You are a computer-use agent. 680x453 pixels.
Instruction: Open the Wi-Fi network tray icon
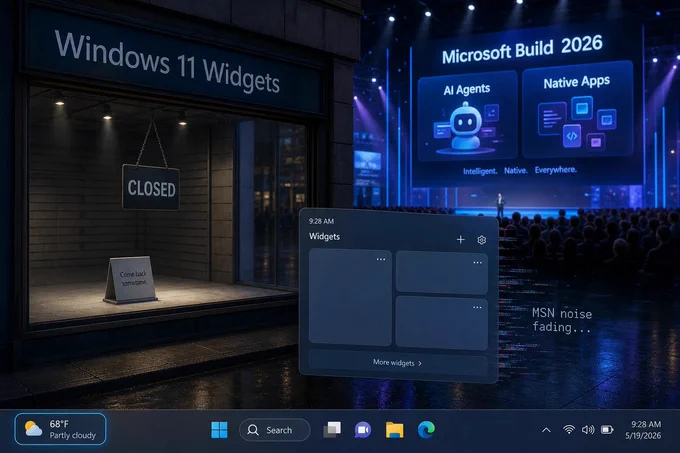click(x=569, y=430)
